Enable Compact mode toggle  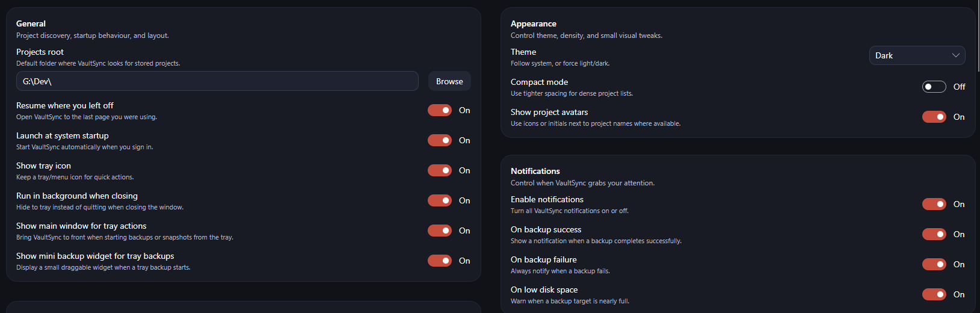click(x=934, y=87)
